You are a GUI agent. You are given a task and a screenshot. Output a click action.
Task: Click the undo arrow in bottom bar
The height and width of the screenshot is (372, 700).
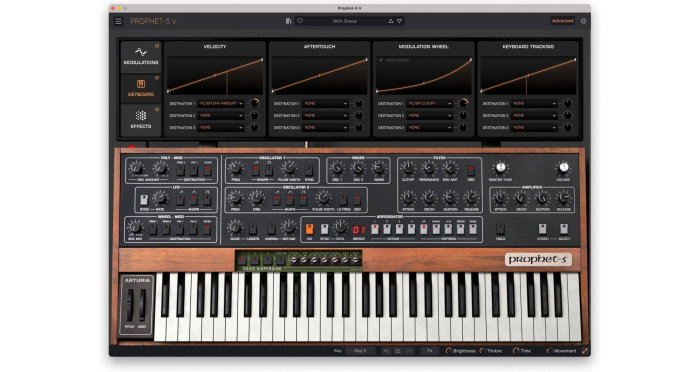[x=387, y=351]
